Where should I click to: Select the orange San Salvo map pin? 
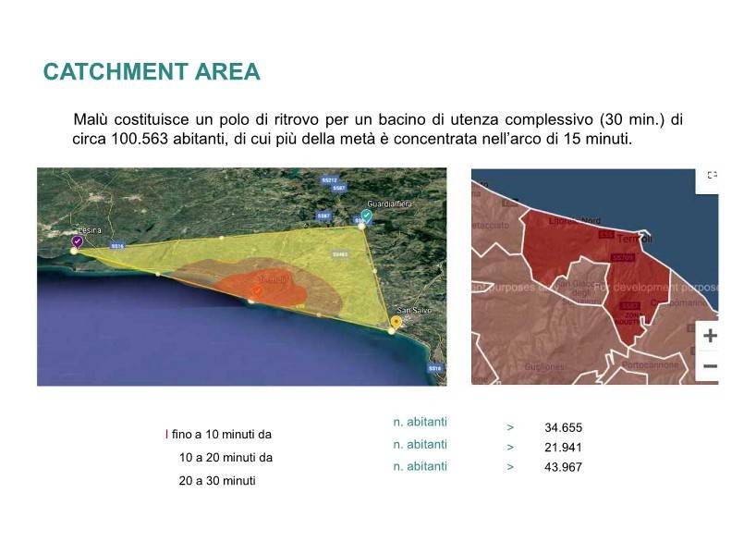(396, 321)
